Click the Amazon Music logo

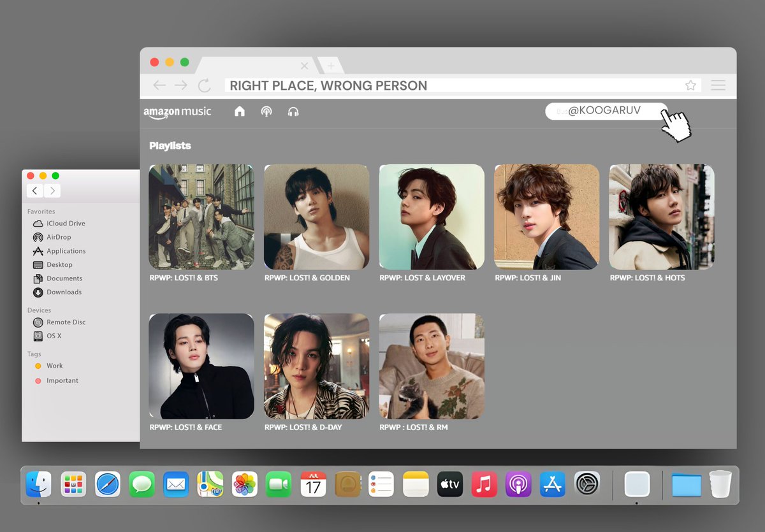(177, 112)
